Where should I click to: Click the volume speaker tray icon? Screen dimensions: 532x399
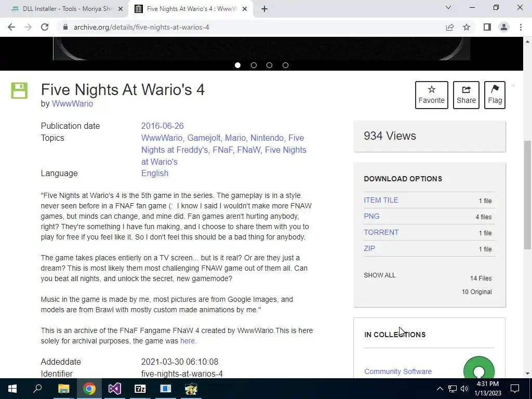tap(464, 389)
